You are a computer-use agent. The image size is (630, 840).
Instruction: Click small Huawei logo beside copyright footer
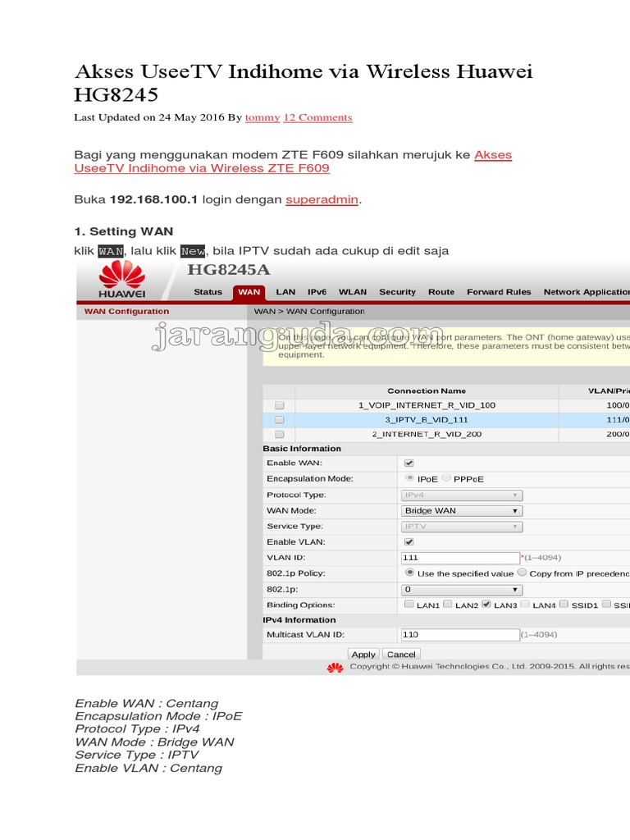pyautogui.click(x=336, y=667)
